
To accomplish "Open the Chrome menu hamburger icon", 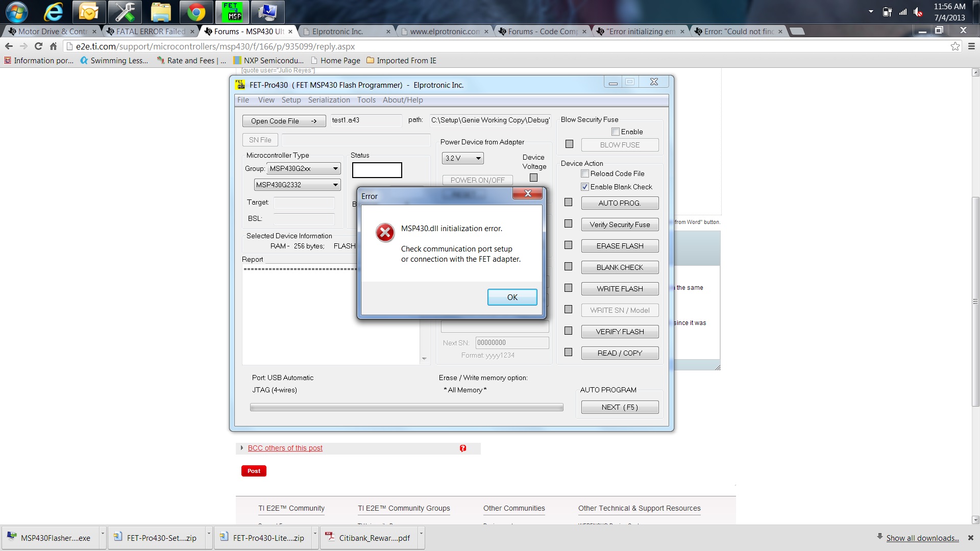I will [971, 46].
